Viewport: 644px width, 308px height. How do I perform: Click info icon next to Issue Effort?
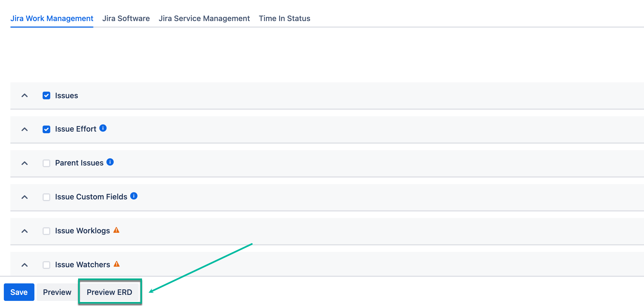pyautogui.click(x=103, y=128)
